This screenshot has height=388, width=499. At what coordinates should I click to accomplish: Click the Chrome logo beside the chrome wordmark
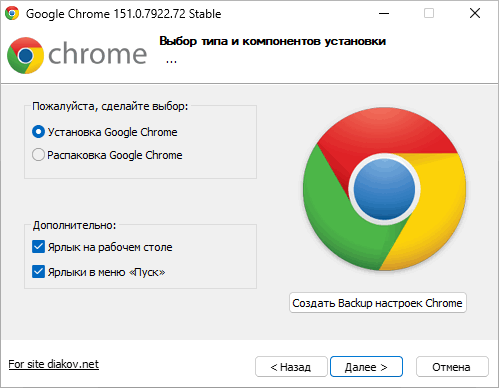tap(25, 55)
